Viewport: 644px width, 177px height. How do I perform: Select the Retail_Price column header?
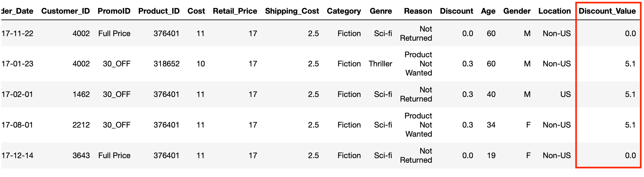click(x=235, y=11)
